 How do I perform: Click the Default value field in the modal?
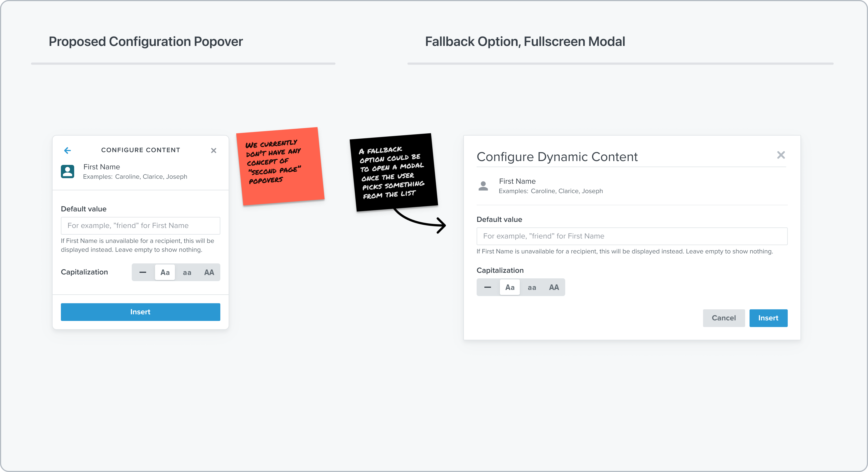(x=632, y=236)
